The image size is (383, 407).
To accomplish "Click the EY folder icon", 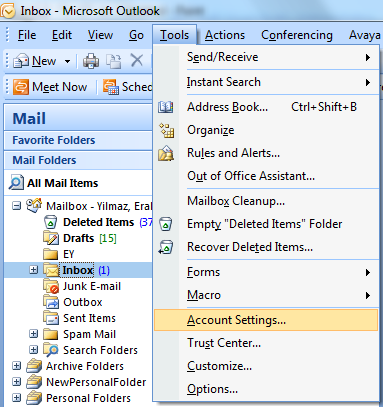I will point(51,254).
